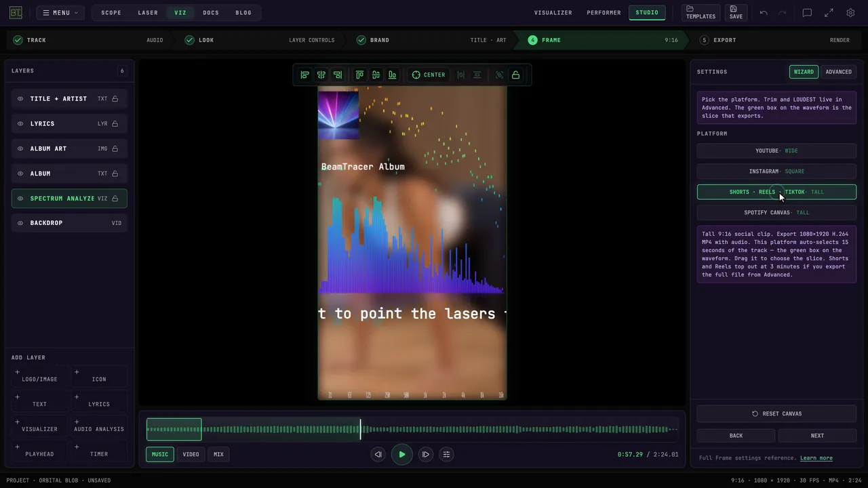The width and height of the screenshot is (868, 488).
Task: Align selection to vertical middle
Action: pos(376,75)
